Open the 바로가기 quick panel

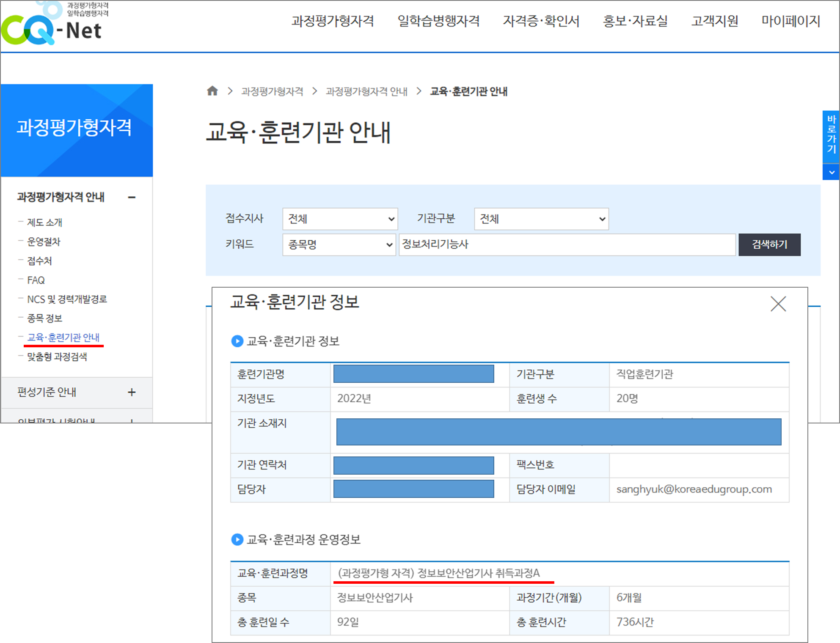click(831, 135)
